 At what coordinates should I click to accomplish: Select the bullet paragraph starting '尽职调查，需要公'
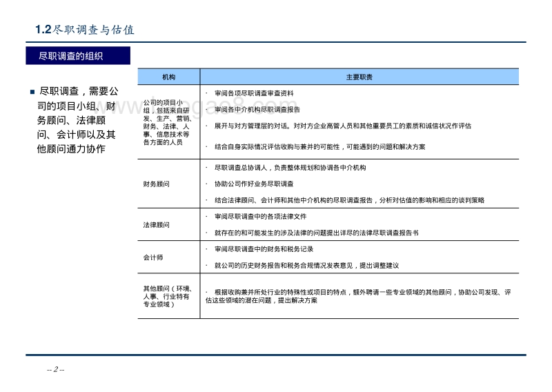[75, 120]
